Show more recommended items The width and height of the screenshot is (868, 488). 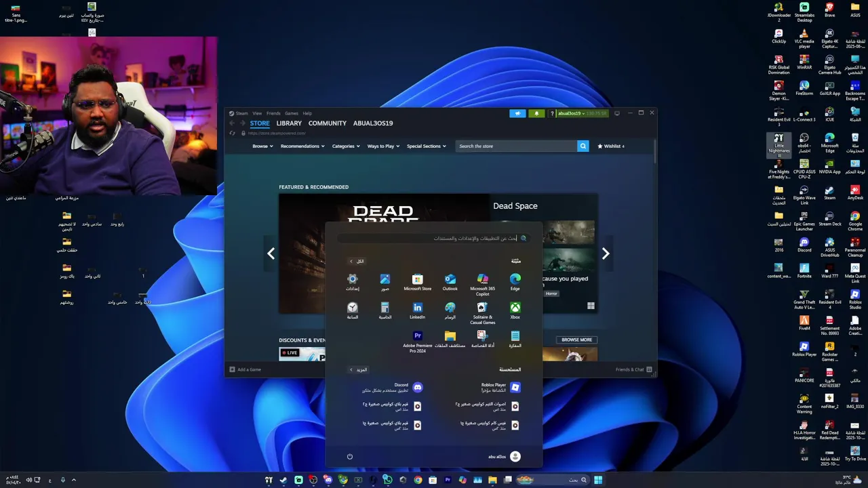pyautogui.click(x=358, y=369)
